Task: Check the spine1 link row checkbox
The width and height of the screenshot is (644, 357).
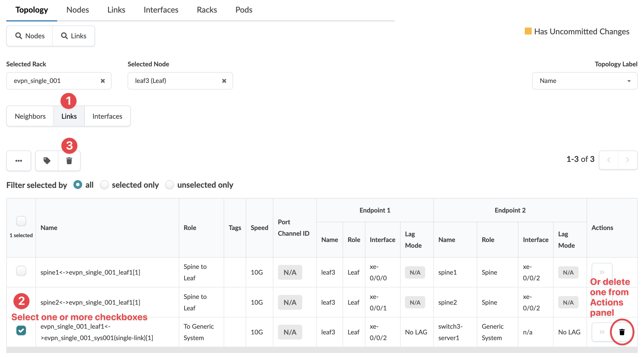Action: 21,271
